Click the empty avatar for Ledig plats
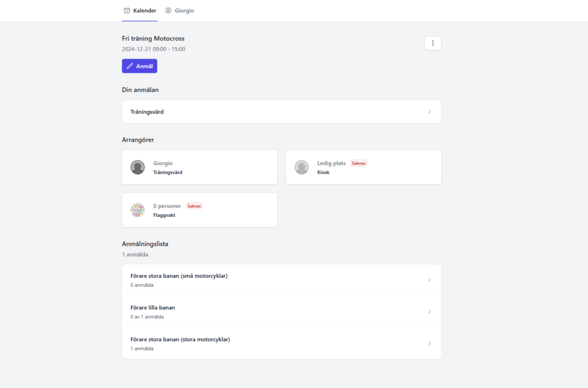588x388 pixels. [301, 167]
